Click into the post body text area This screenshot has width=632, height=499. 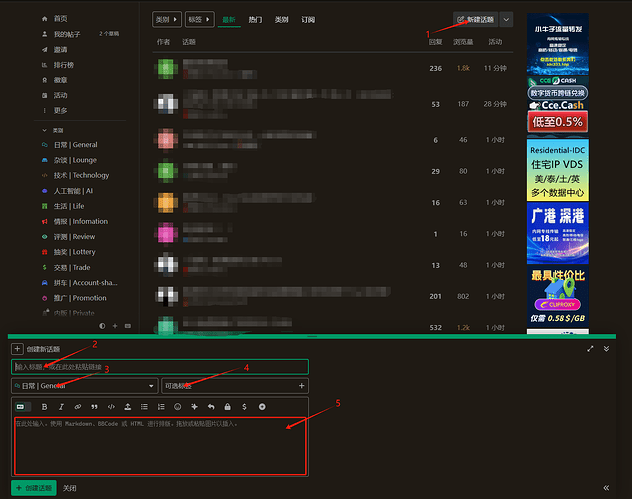[x=160, y=446]
